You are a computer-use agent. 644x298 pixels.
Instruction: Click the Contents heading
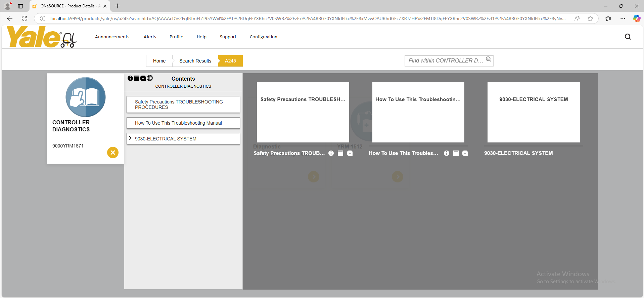pos(183,79)
